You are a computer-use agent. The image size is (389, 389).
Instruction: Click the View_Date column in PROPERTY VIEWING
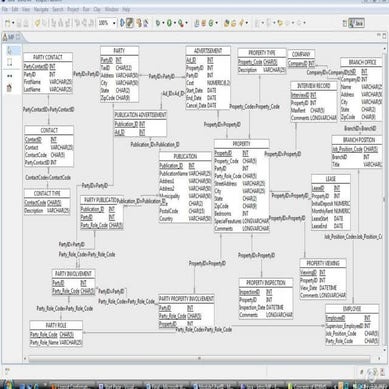[x=323, y=288]
